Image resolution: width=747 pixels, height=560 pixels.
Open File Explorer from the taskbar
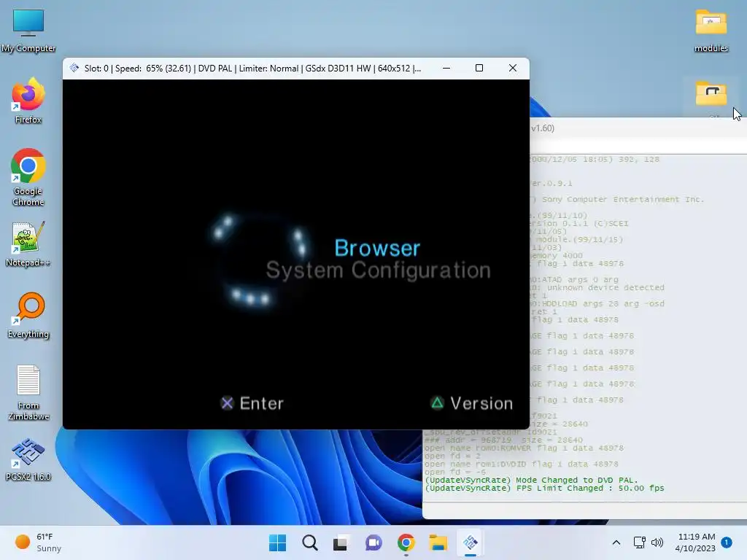point(438,542)
